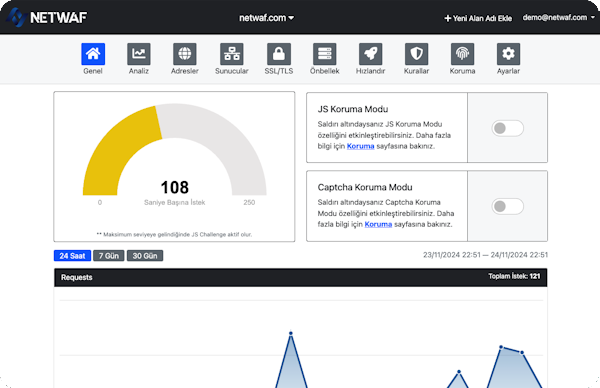
Task: Click the NETWAF logo
Action: [x=47, y=17]
